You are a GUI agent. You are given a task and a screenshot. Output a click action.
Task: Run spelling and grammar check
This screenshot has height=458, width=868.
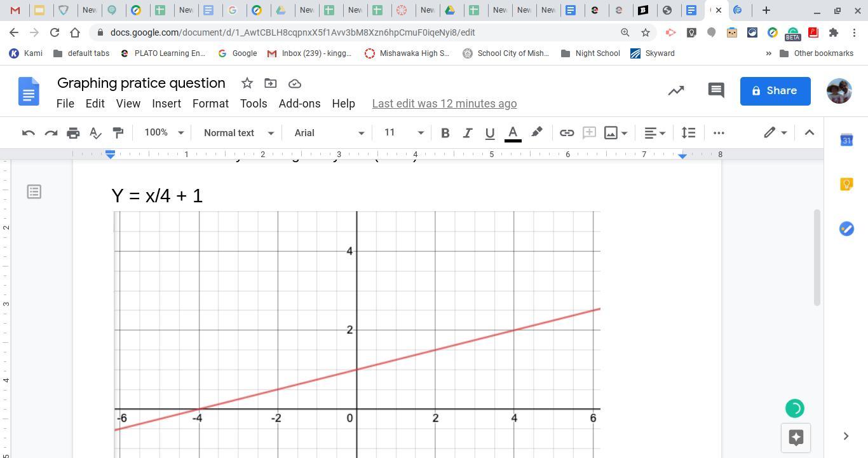(x=95, y=133)
